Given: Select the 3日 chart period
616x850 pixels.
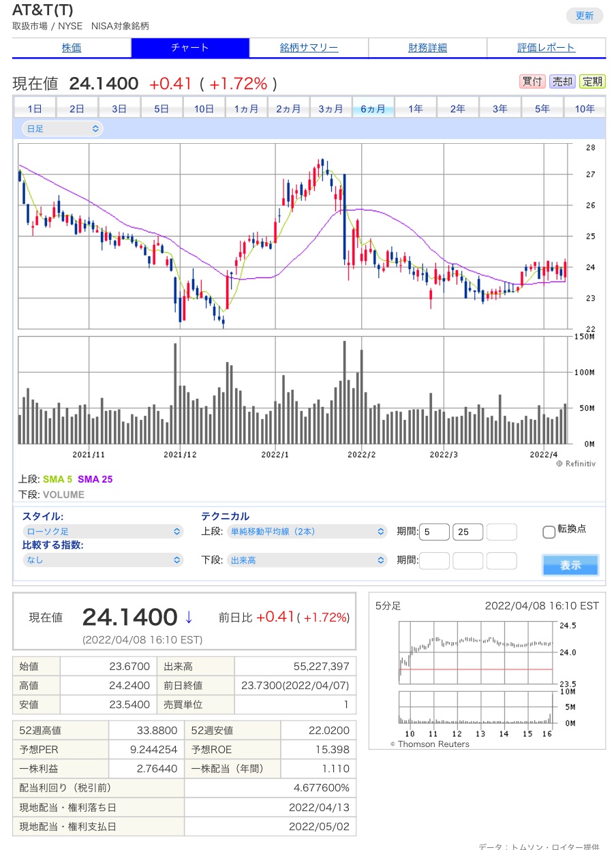Looking at the screenshot, I should tap(119, 108).
